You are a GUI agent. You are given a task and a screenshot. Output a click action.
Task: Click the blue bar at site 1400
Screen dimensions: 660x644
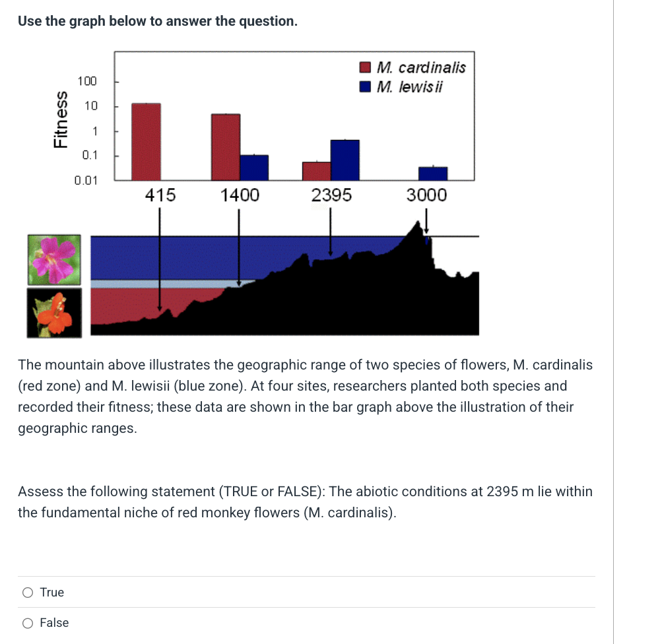click(x=254, y=167)
